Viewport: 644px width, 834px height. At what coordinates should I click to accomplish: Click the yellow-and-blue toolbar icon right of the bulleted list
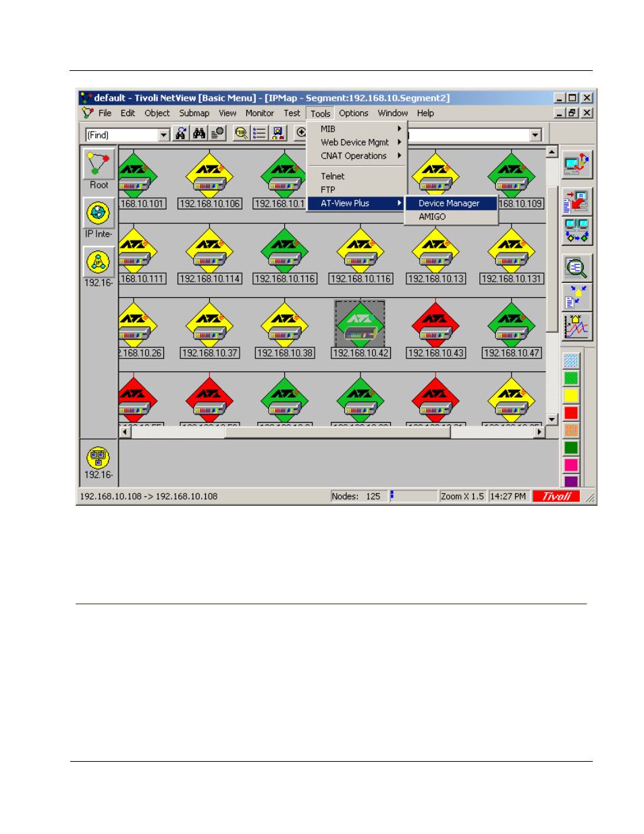click(278, 134)
